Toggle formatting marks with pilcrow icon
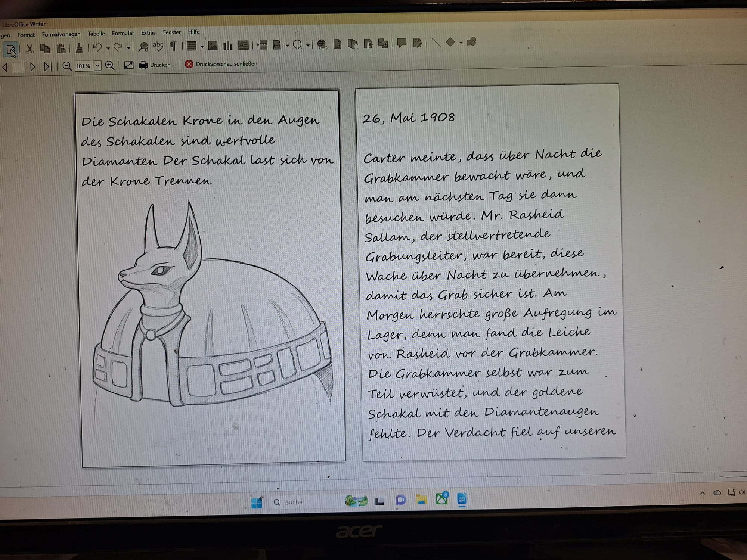Image resolution: width=747 pixels, height=560 pixels. pos(173,46)
